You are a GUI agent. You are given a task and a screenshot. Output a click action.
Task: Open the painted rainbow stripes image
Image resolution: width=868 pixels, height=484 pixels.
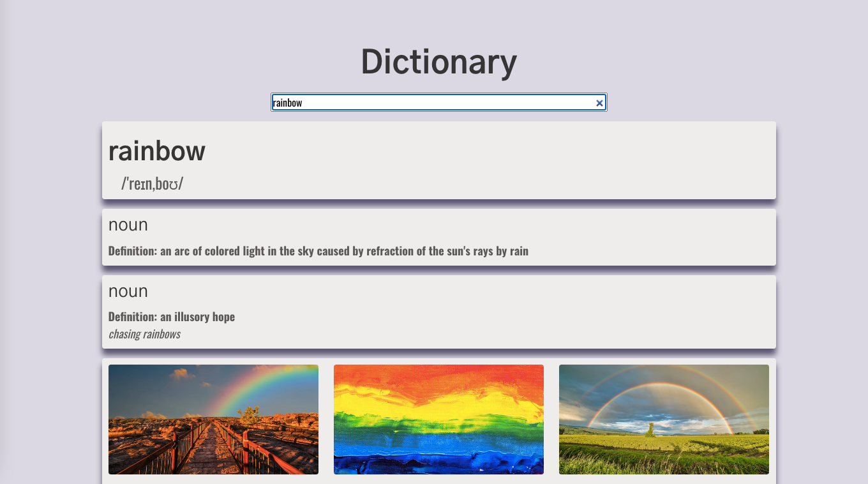tap(438, 420)
